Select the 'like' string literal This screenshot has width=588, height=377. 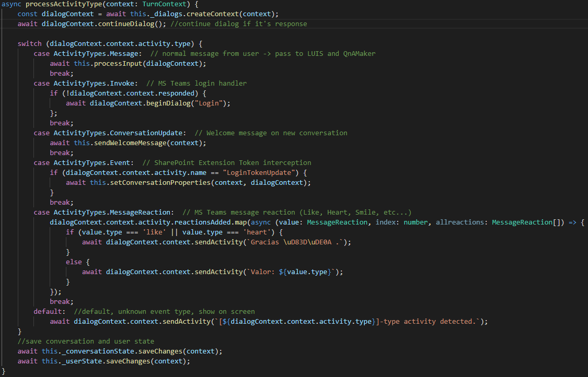[154, 232]
